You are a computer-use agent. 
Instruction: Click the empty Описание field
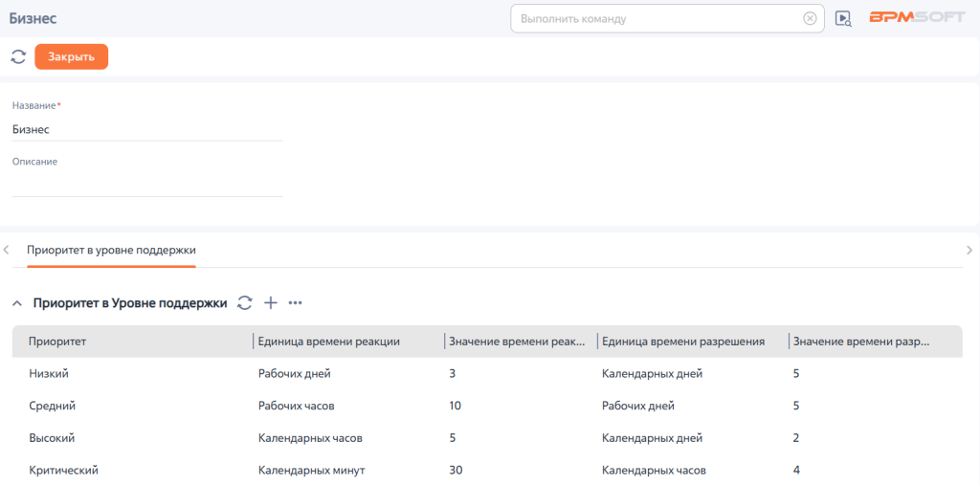pyautogui.click(x=147, y=186)
